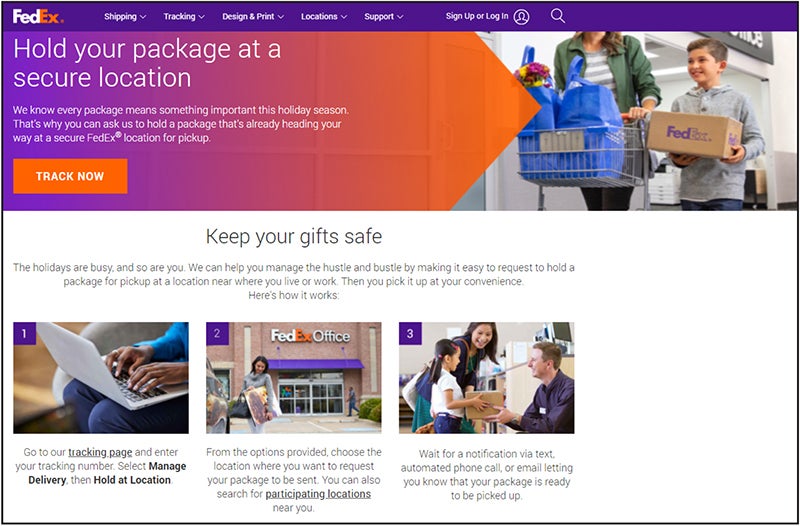Select the FedEx Office storefront image

click(x=294, y=378)
